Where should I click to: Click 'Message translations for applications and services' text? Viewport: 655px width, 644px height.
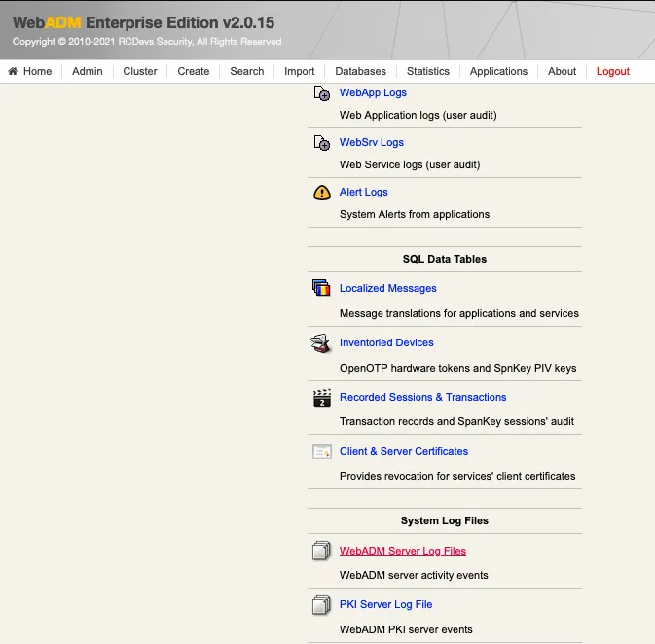tap(459, 313)
